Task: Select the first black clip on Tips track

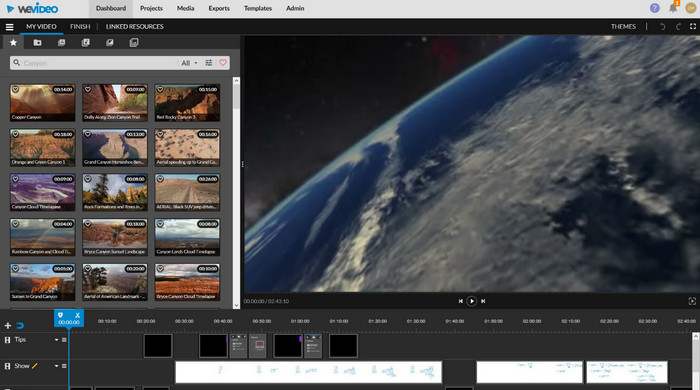Action: coord(158,346)
